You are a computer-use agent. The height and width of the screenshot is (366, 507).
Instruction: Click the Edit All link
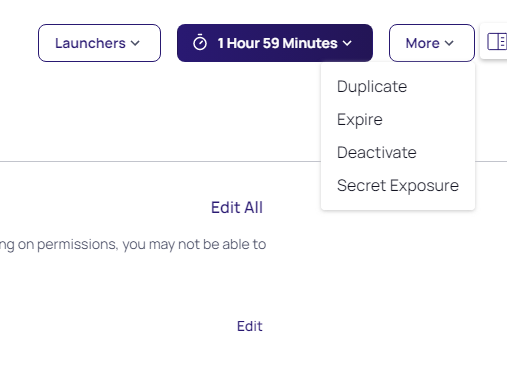click(237, 207)
